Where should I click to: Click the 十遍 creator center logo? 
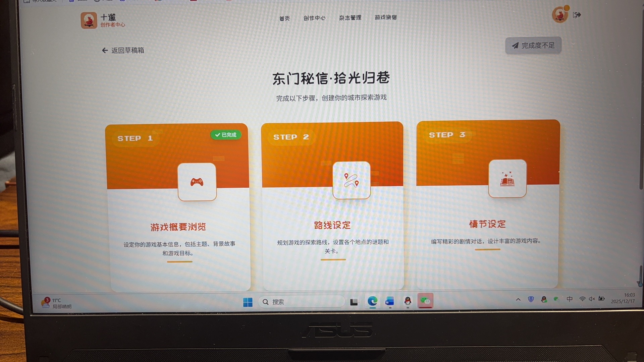pyautogui.click(x=89, y=20)
